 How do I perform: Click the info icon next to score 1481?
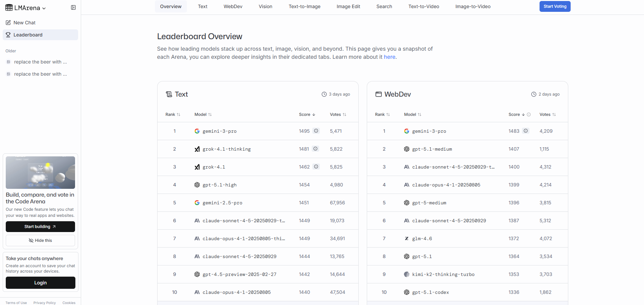click(315, 149)
